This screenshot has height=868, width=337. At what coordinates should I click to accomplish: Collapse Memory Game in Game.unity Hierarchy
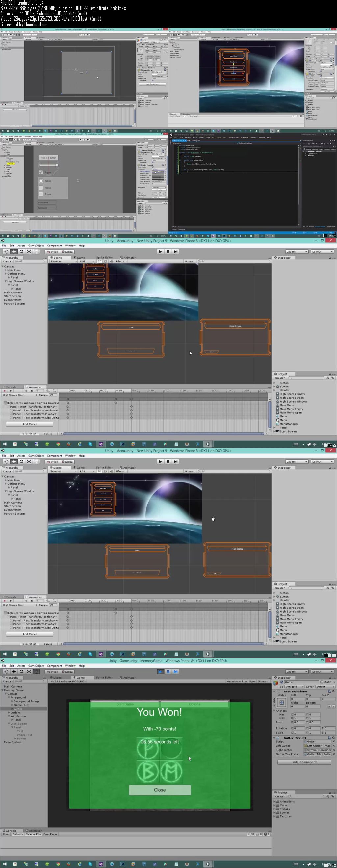tap(2, 690)
